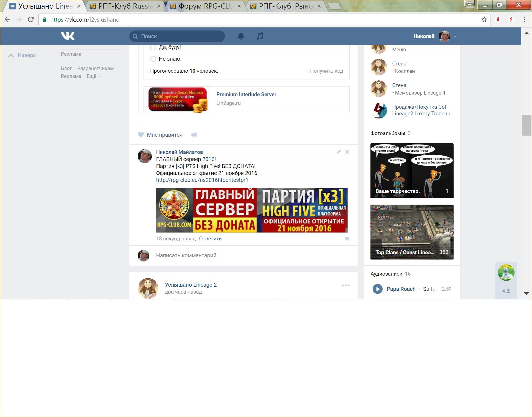Open the three-dots menu on the Услышано Lineage 2 post
532x417 pixels.
(x=346, y=285)
